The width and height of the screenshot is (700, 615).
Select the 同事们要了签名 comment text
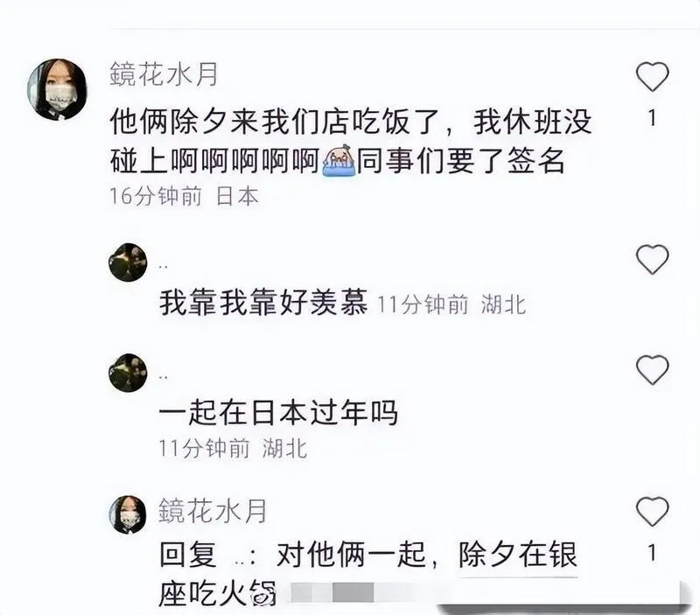point(460,160)
